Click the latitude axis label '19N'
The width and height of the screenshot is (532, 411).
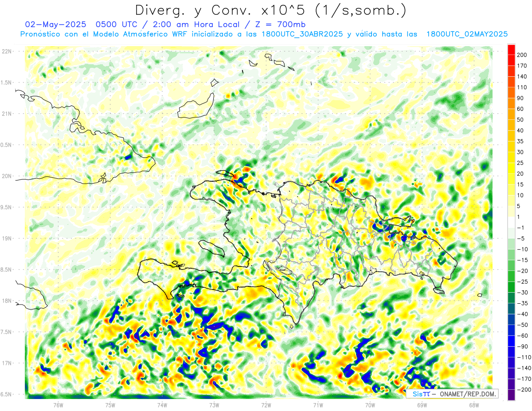click(x=7, y=238)
